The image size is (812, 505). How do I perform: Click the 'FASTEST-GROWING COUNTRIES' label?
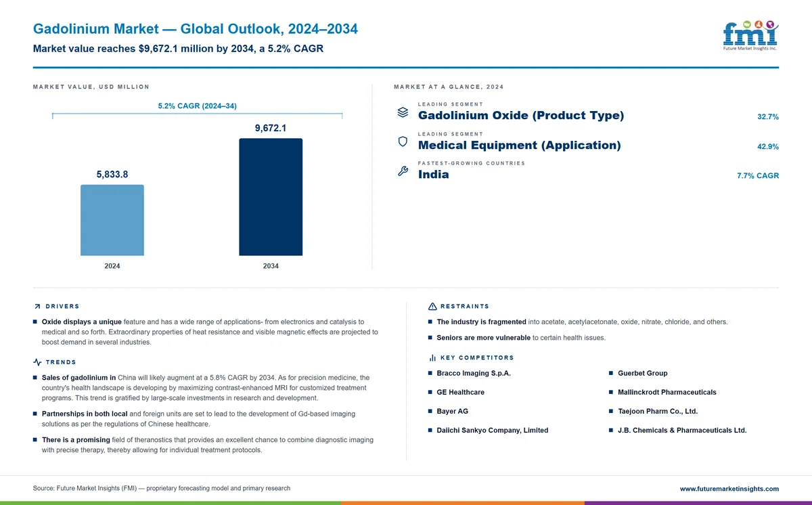472,163
